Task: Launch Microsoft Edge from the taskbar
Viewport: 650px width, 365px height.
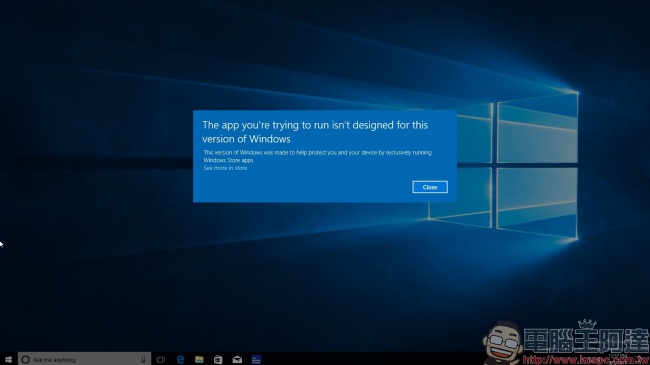Action: (x=180, y=360)
